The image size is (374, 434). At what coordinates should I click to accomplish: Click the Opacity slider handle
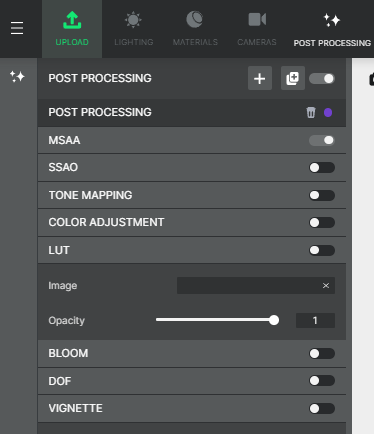[x=274, y=320]
